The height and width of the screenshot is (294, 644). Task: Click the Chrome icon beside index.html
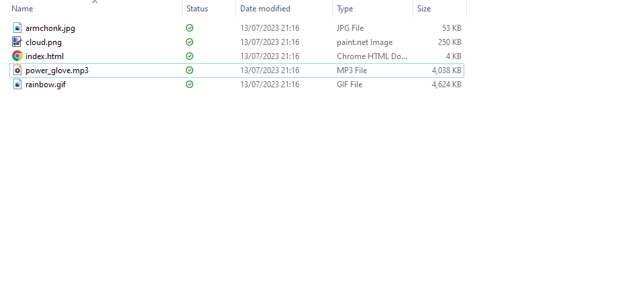[17, 56]
